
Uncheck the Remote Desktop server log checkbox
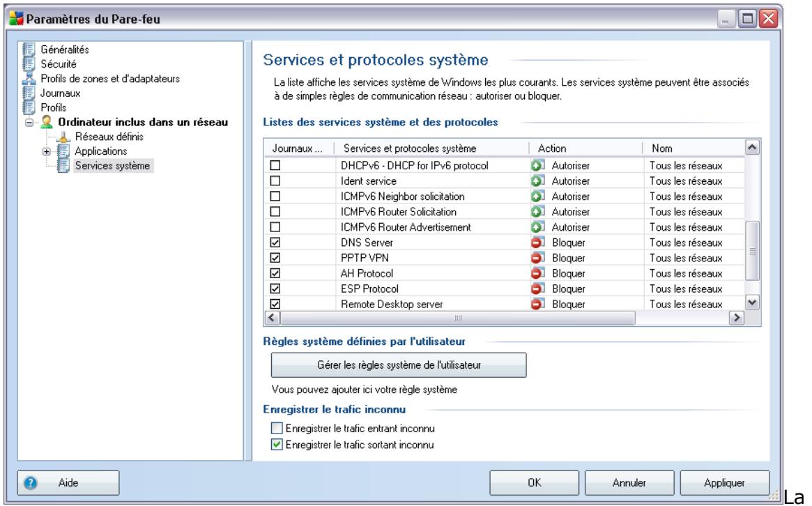(x=275, y=304)
